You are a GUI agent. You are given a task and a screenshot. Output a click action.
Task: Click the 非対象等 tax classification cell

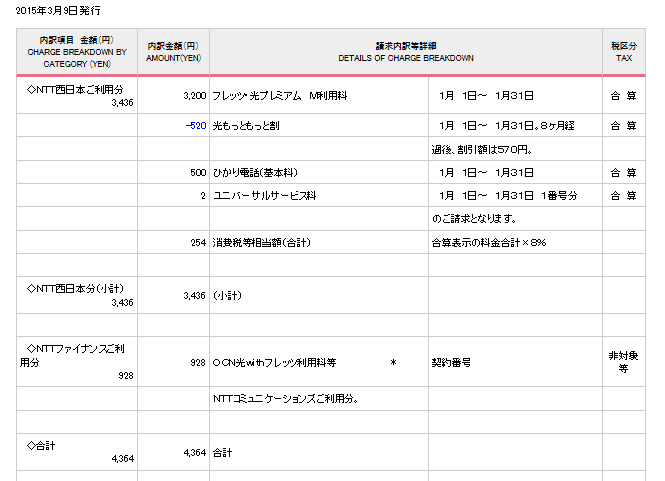click(x=623, y=362)
